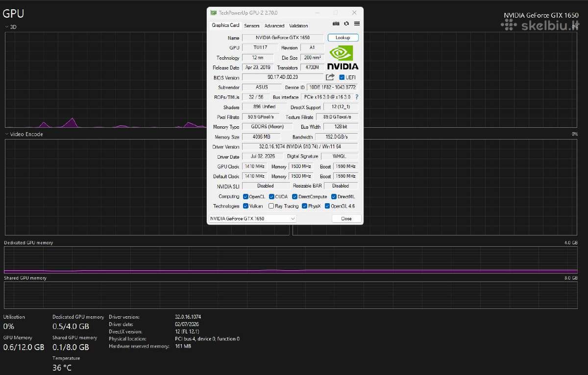588x375 pixels.
Task: Toggle the DirectML checkbox
Action: coord(334,197)
